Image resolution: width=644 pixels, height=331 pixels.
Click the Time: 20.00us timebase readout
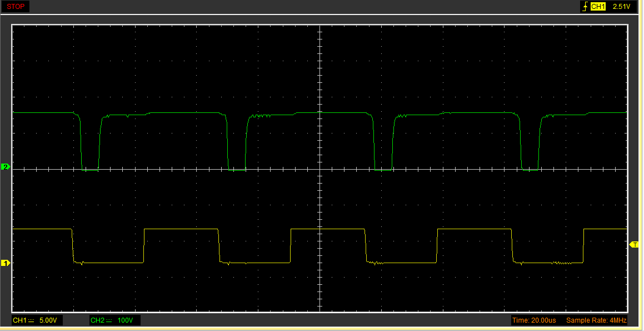pos(534,320)
